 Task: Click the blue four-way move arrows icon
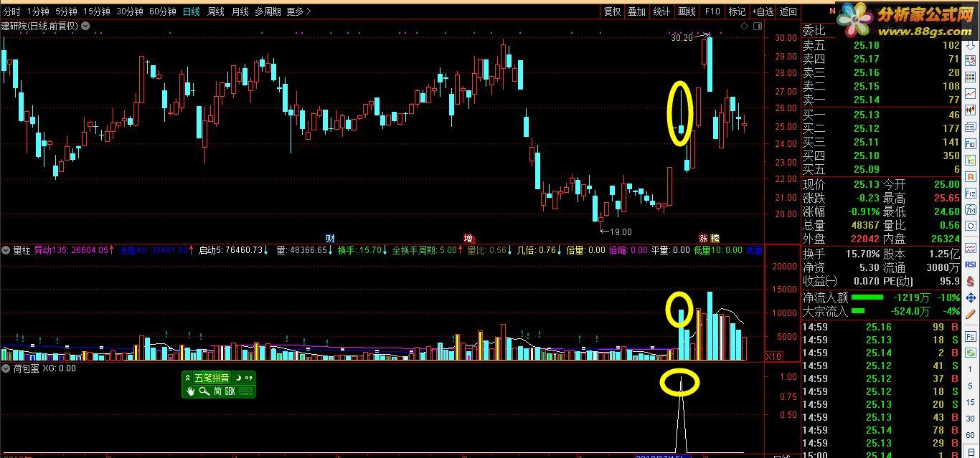point(971,297)
